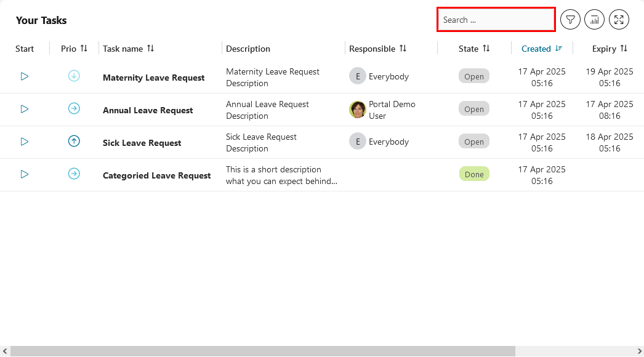
Task: Select Everybody in the Sick Leave row
Action: pos(389,142)
